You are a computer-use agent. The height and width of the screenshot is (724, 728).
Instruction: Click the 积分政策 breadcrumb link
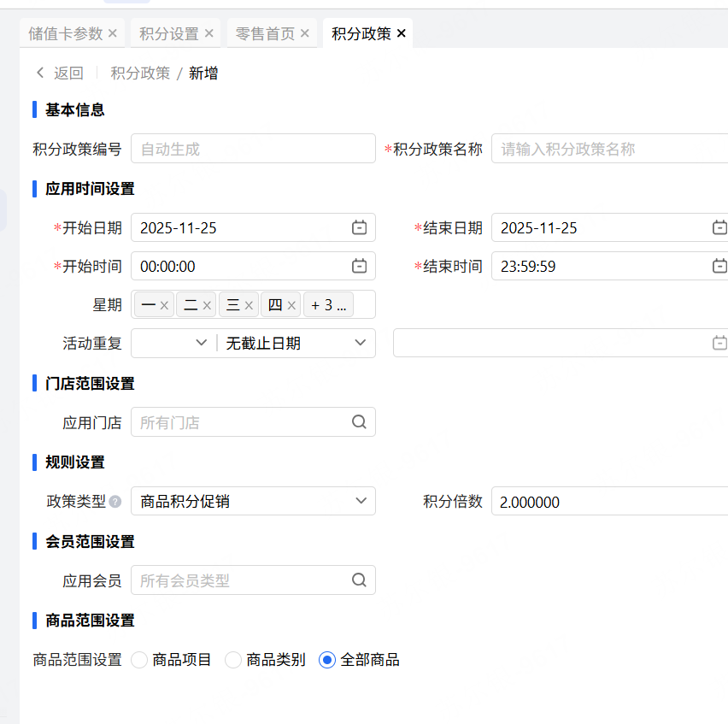[140, 74]
